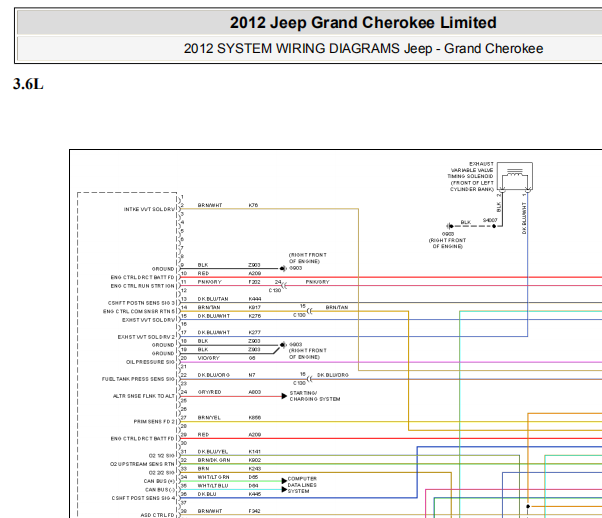The image size is (602, 518).
Task: Click circuit code 'K444'
Action: click(x=255, y=299)
